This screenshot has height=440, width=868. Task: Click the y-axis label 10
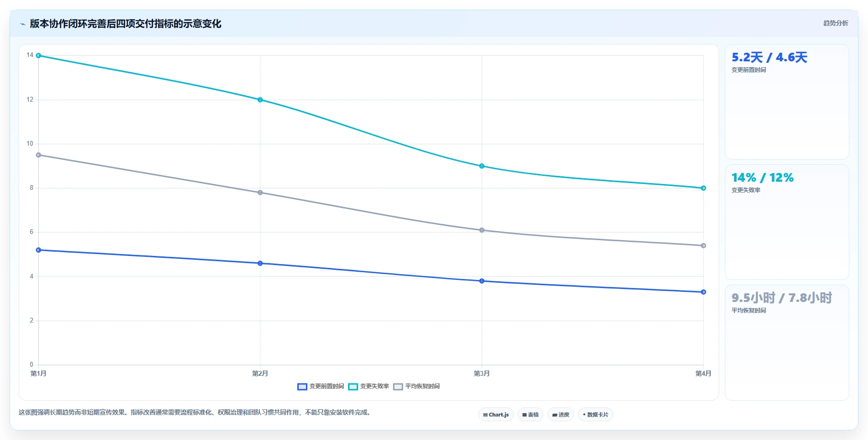click(30, 144)
